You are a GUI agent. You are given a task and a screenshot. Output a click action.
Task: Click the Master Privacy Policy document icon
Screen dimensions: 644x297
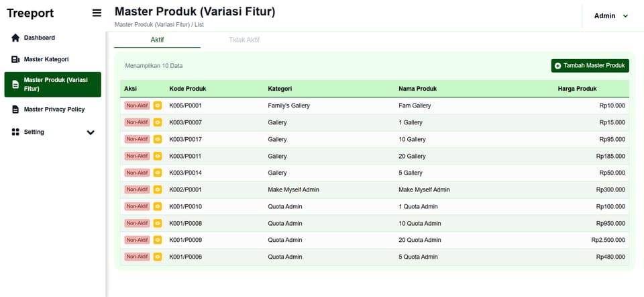pos(15,110)
